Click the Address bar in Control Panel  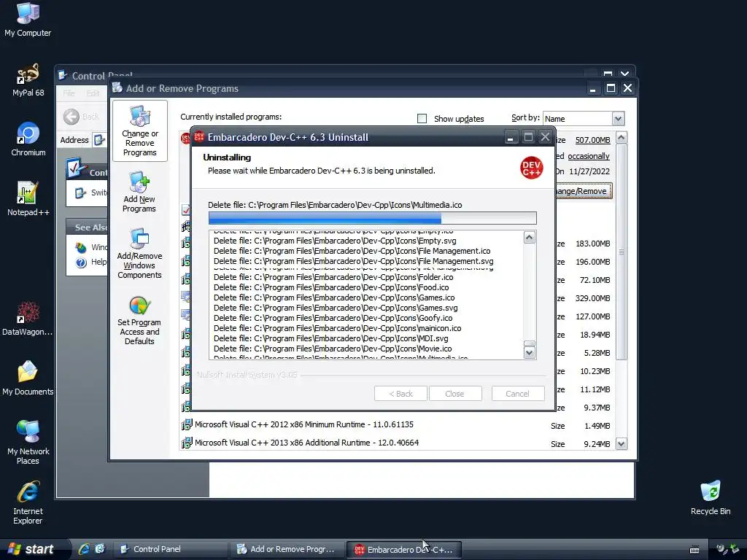100,140
